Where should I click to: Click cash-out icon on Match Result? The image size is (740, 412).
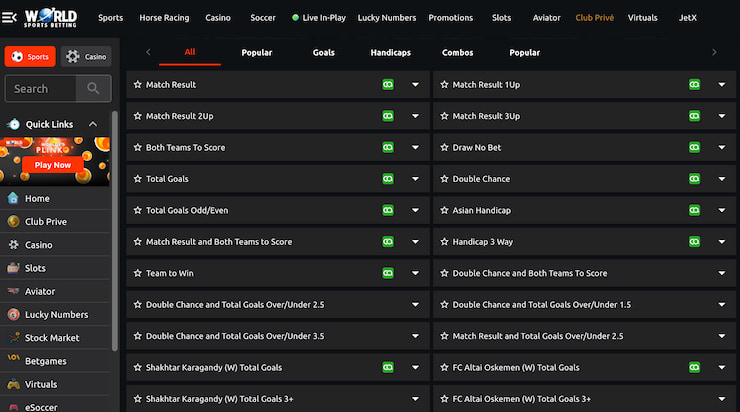click(x=388, y=84)
